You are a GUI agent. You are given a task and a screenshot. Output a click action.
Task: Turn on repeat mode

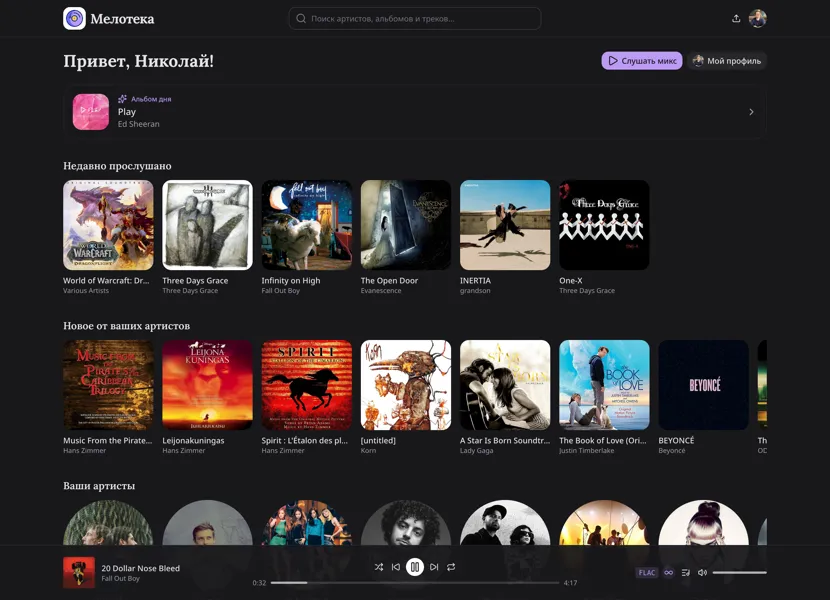[452, 566]
